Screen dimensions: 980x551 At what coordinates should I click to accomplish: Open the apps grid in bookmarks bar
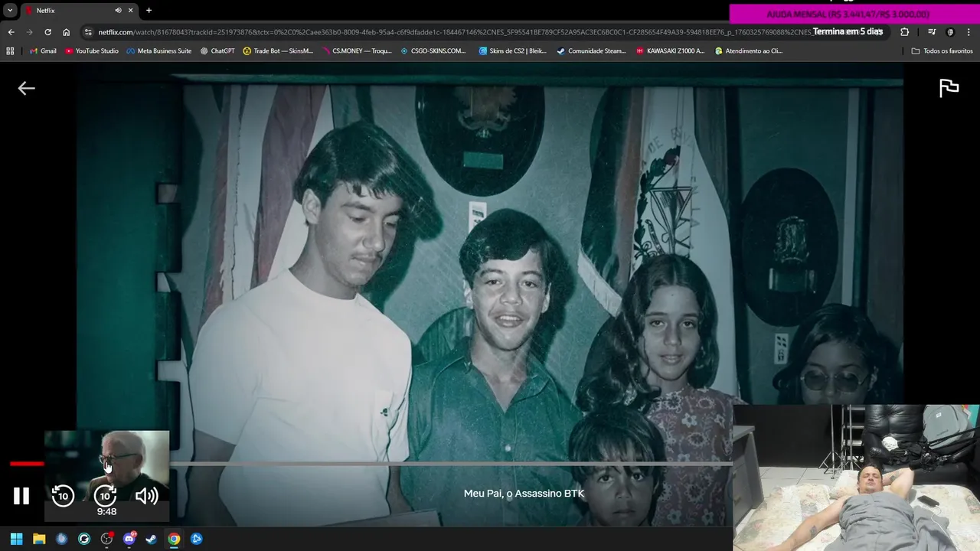tap(10, 51)
